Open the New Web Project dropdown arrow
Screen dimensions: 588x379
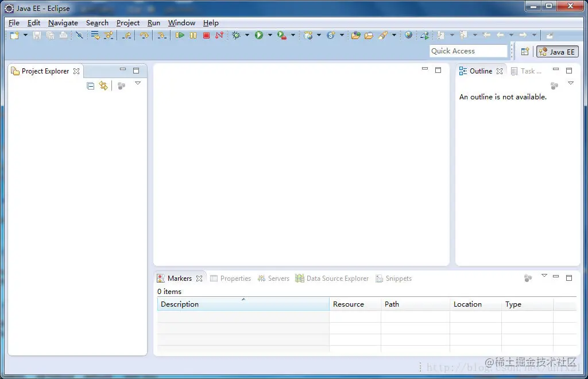click(319, 35)
